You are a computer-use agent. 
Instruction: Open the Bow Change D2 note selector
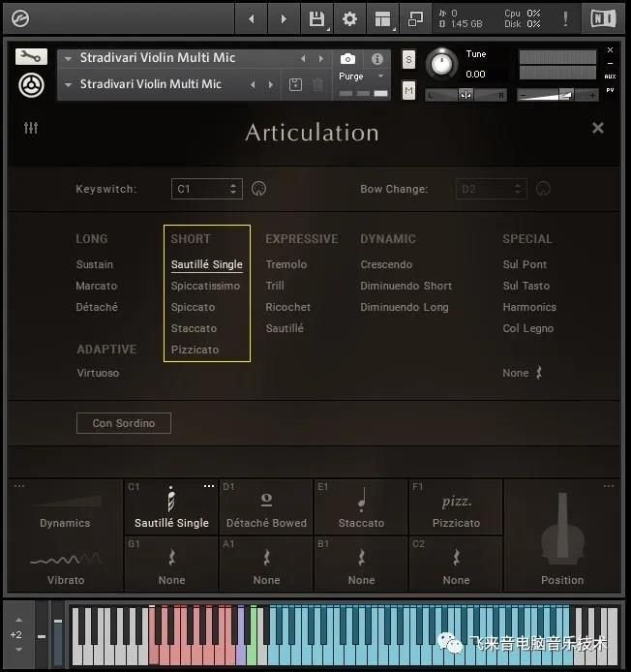point(492,189)
